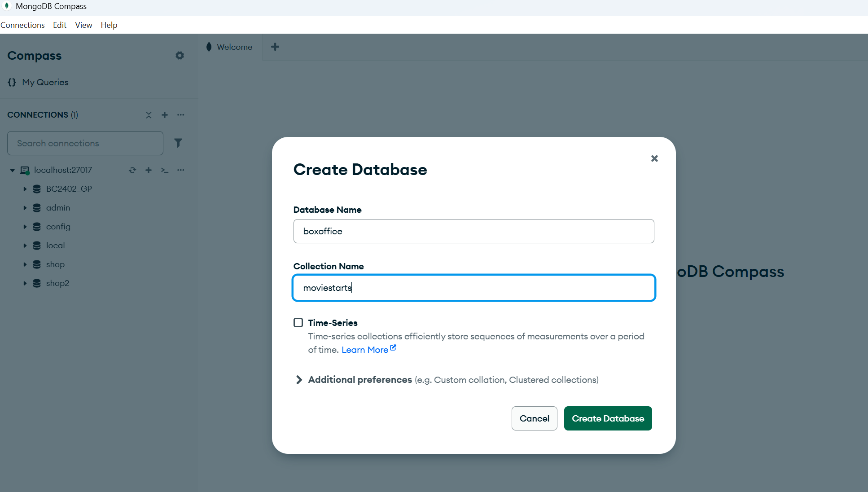Open MongoDB shell icon for localhost
Viewport: 868px width, 492px height.
[x=165, y=170]
